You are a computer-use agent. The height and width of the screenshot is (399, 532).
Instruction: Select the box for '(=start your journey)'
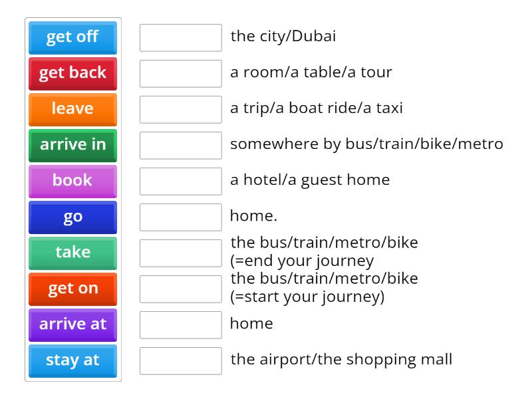180,289
